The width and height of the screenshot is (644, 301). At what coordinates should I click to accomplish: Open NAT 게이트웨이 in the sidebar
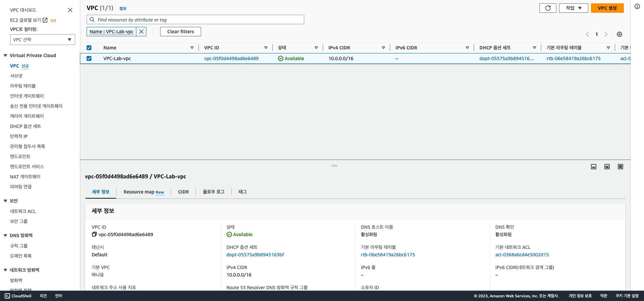click(25, 177)
